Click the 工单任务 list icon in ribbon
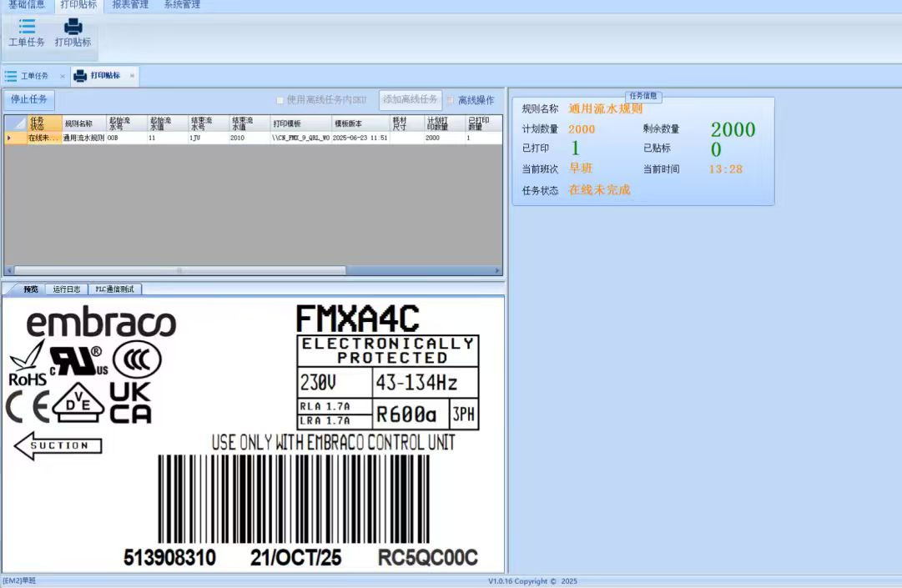This screenshot has width=902, height=588. (x=27, y=27)
